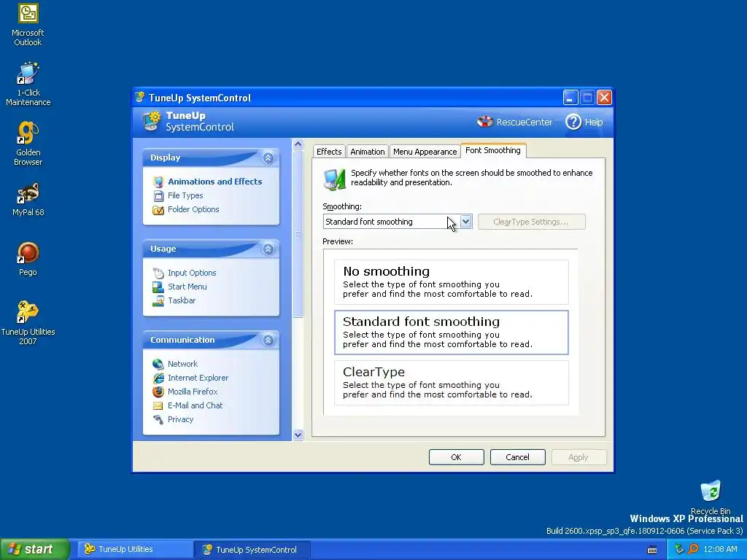
Task: Click sidebar scrollbar down arrow
Action: 298,435
